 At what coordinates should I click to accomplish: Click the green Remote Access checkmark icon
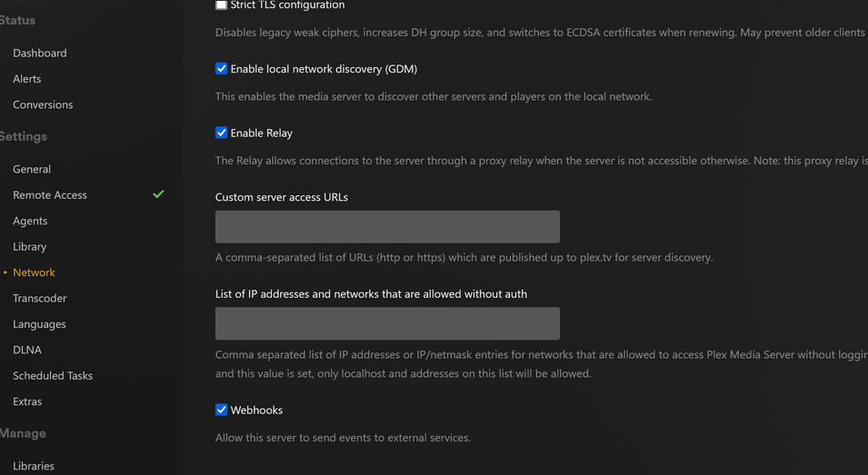pos(158,194)
